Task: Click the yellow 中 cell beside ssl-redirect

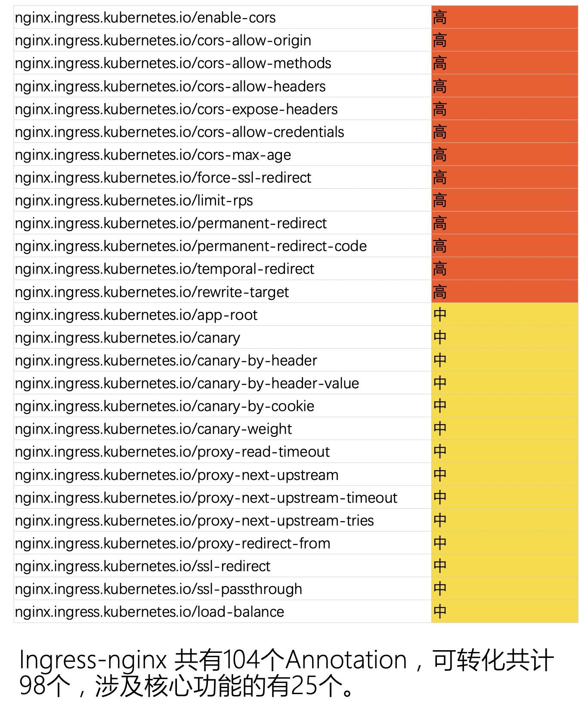Action: tap(504, 565)
